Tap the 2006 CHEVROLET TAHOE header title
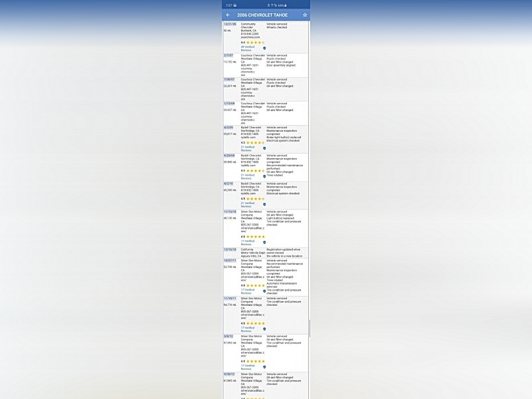This screenshot has width=532, height=399. [x=262, y=15]
